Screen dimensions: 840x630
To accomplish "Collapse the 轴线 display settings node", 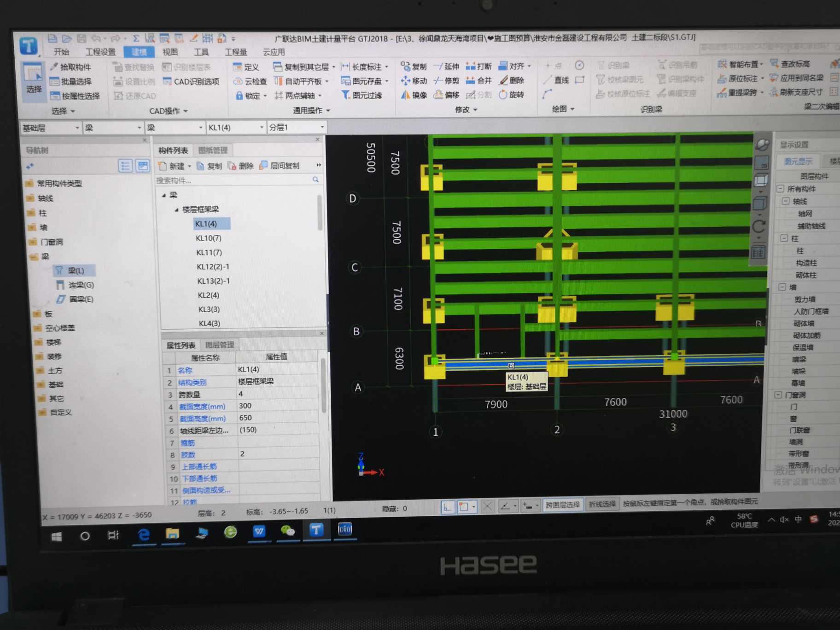I will (786, 201).
